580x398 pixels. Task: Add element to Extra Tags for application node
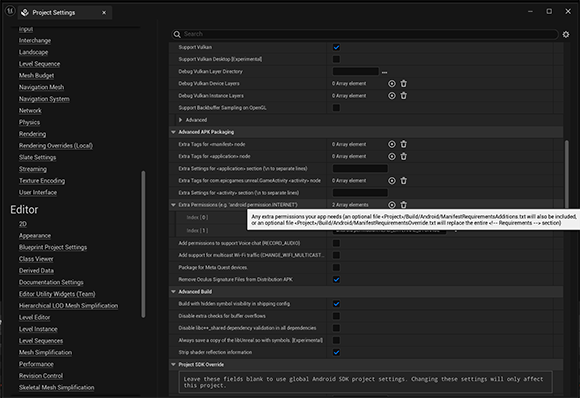[392, 156]
